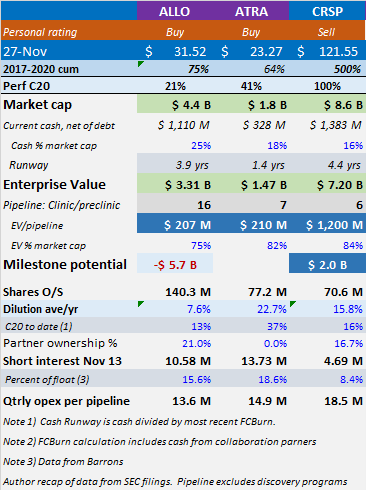Viewport: 366px width, 490px height.
Task: Select the ATRA column header cell
Action: tap(251, 11)
